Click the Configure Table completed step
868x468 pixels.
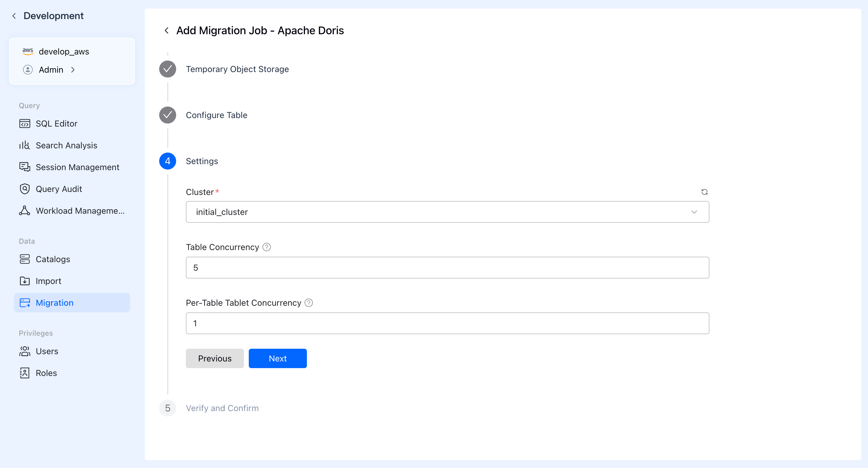216,115
